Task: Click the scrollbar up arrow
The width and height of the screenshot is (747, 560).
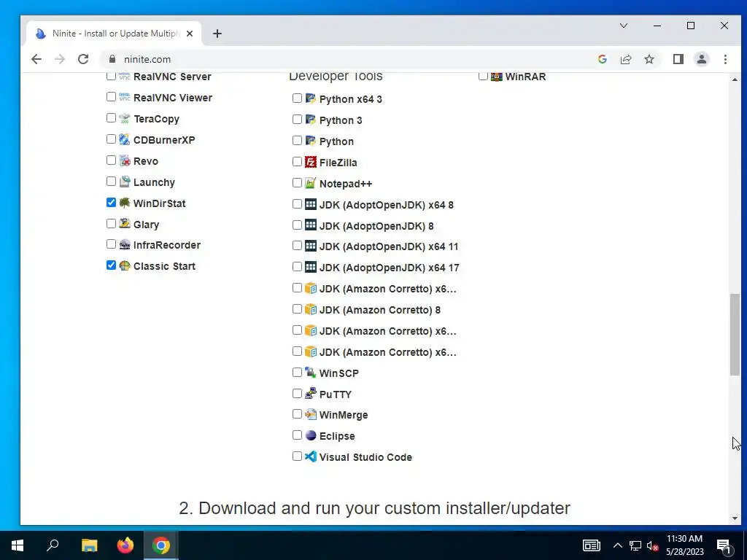Action: pos(735,79)
